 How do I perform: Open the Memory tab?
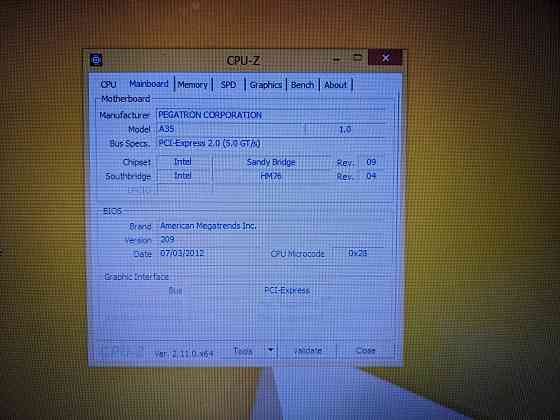[x=193, y=85]
